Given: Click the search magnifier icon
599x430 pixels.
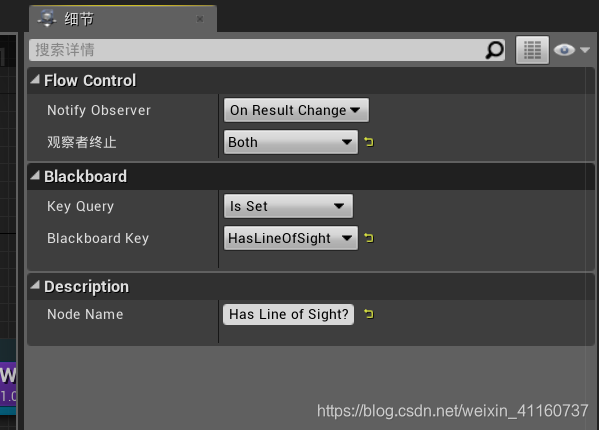Looking at the screenshot, I should tap(494, 50).
